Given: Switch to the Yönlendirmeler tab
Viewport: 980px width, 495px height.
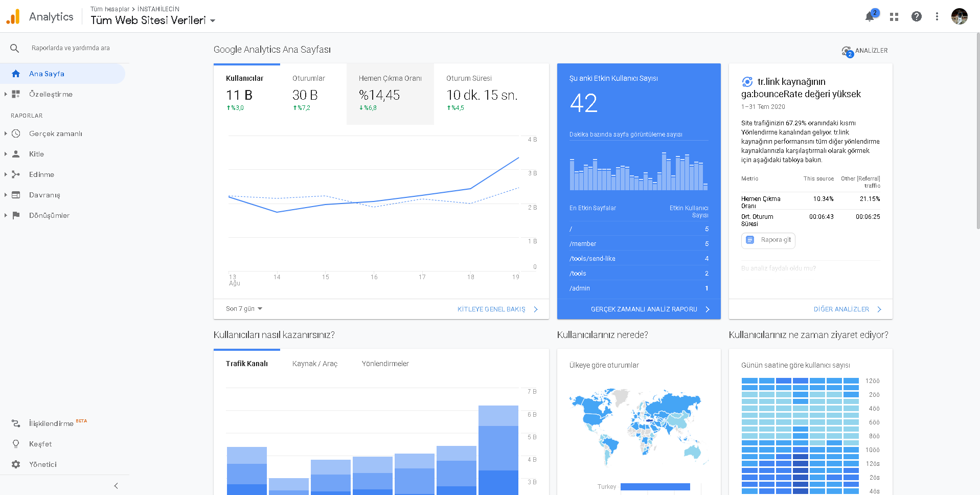Looking at the screenshot, I should pos(385,364).
